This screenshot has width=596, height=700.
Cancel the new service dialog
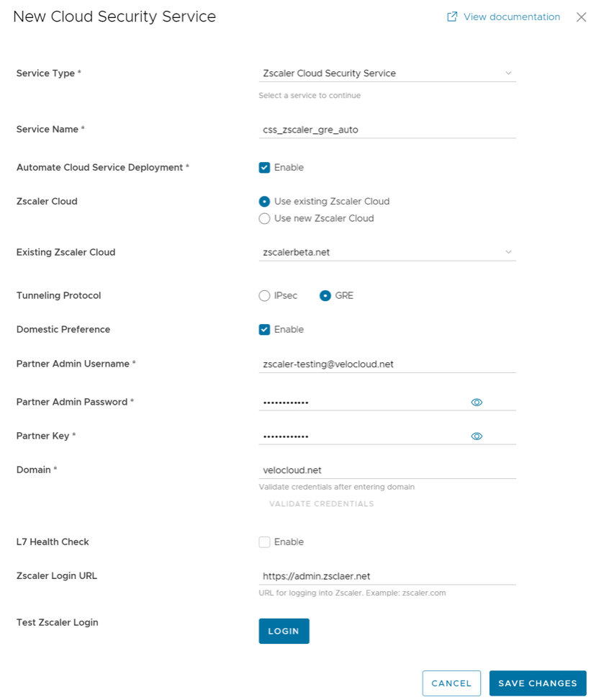(451, 683)
